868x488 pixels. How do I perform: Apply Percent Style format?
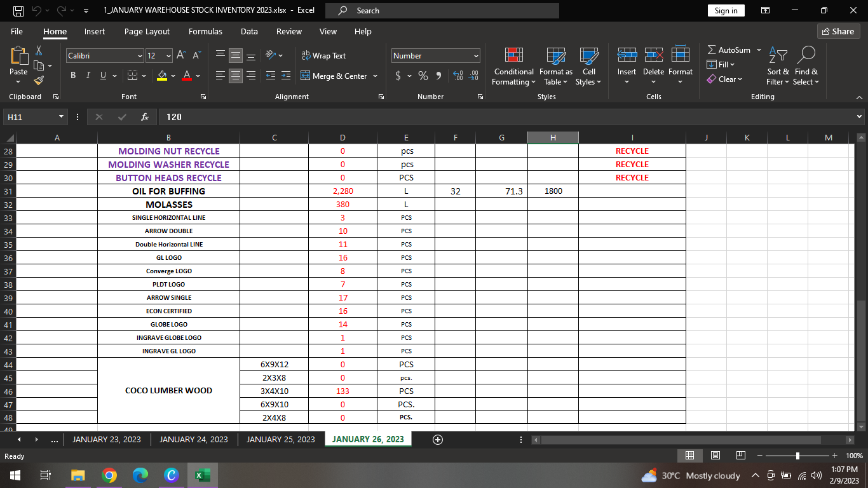click(x=423, y=76)
